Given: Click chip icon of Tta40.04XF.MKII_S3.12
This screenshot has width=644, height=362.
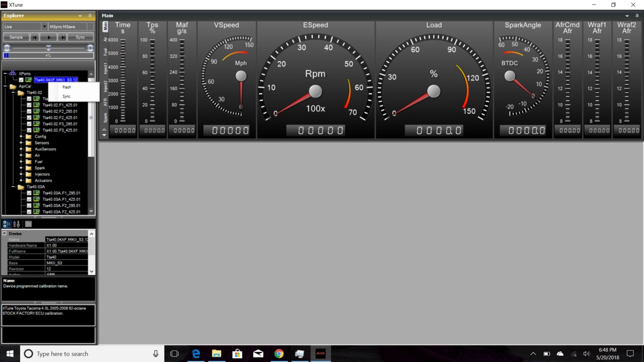Looking at the screenshot, I should click(x=28, y=79).
